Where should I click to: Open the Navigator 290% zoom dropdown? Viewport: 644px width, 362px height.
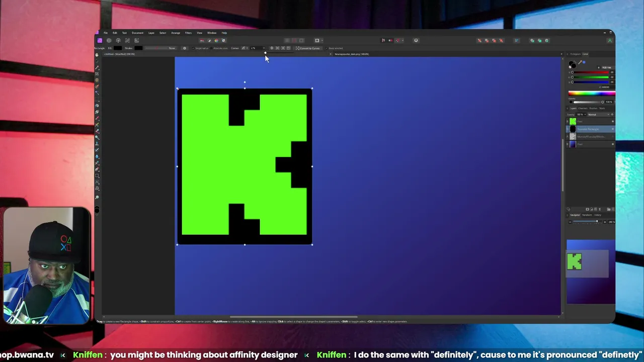(611, 222)
